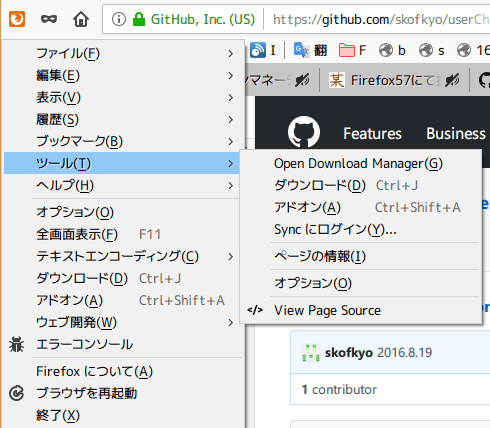
Task: Open site information circle icon
Action: click(x=119, y=19)
